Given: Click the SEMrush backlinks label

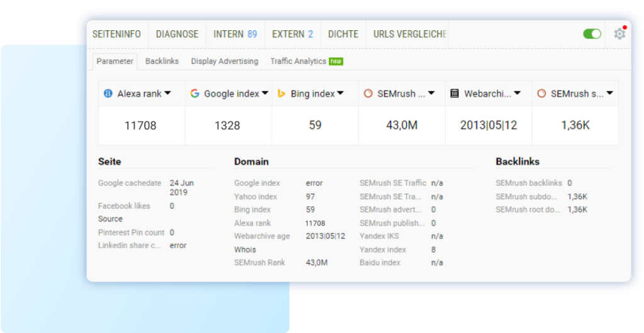Looking at the screenshot, I should click(528, 183).
